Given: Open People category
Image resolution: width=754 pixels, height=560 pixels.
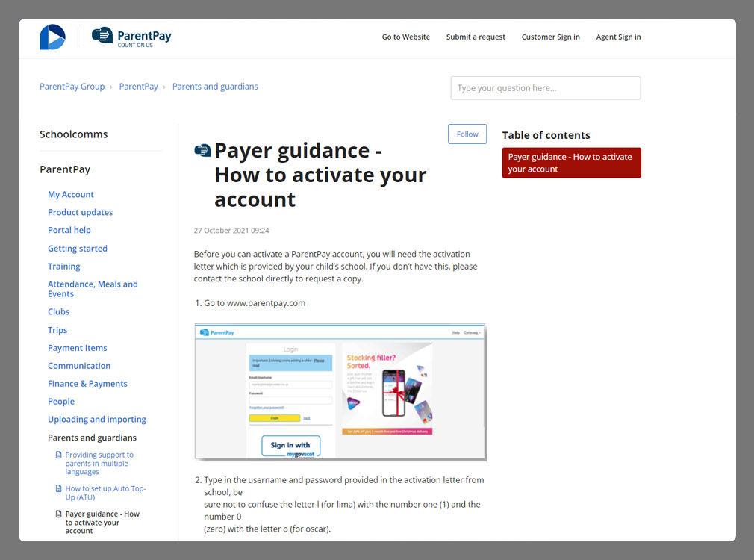Looking at the screenshot, I should point(61,401).
